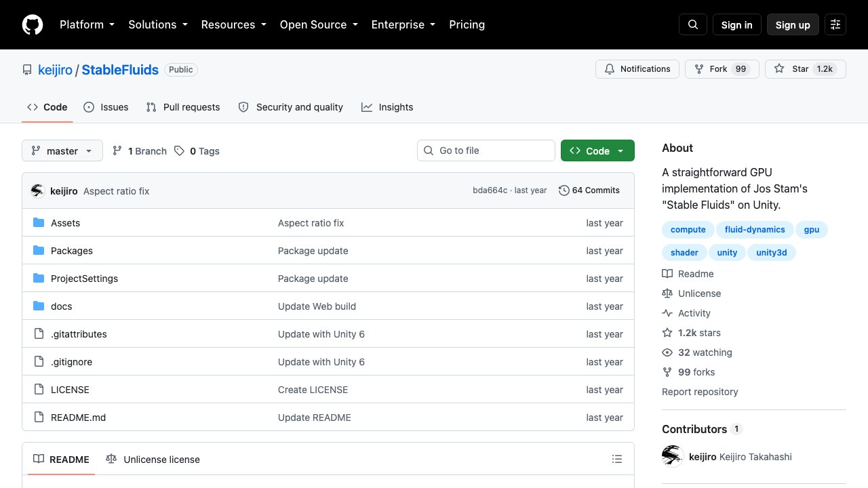
Task: Star the repository with Star button
Action: (x=805, y=69)
